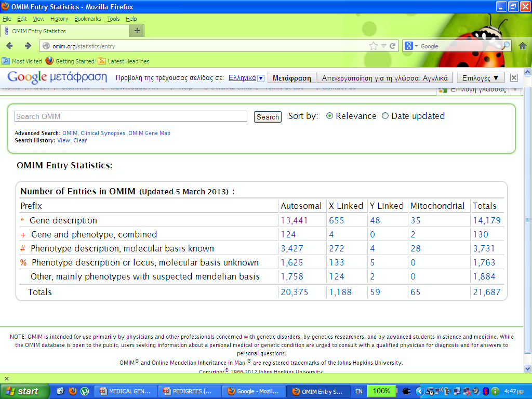
Task: Click the OMIM Search button
Action: 268,117
